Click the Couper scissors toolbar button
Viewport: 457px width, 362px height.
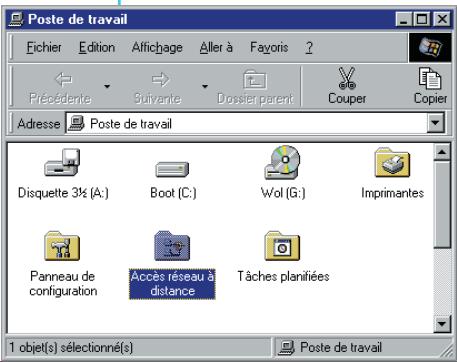tap(347, 86)
